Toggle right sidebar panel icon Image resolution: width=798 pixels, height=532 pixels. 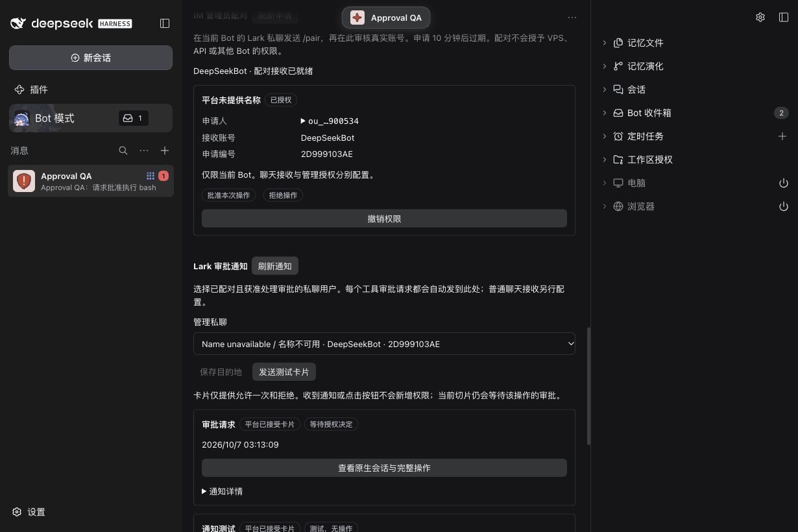click(x=784, y=18)
